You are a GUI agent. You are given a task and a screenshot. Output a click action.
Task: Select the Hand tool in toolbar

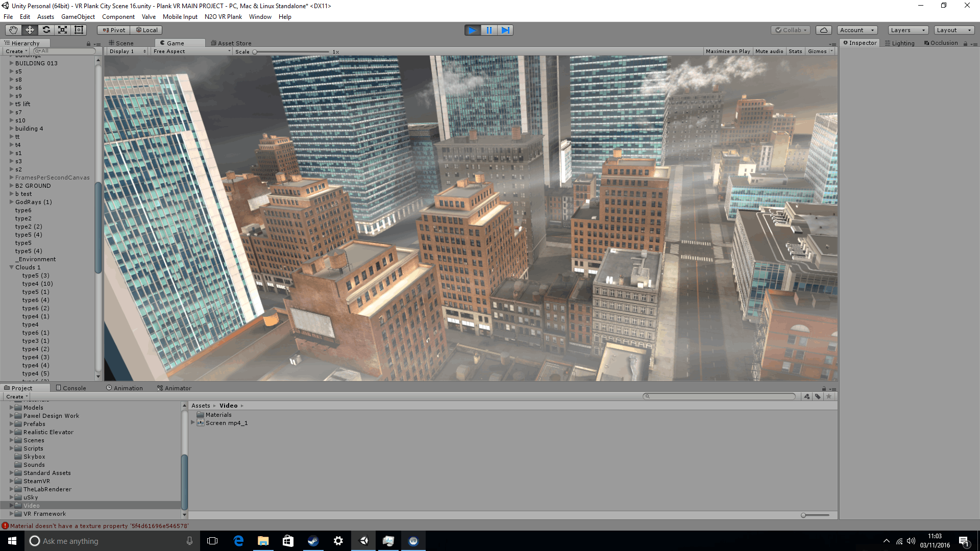(x=13, y=30)
